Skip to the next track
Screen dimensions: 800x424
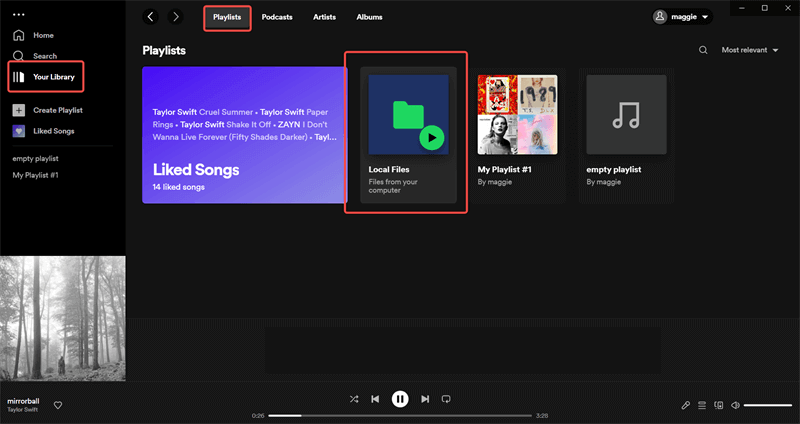click(425, 399)
